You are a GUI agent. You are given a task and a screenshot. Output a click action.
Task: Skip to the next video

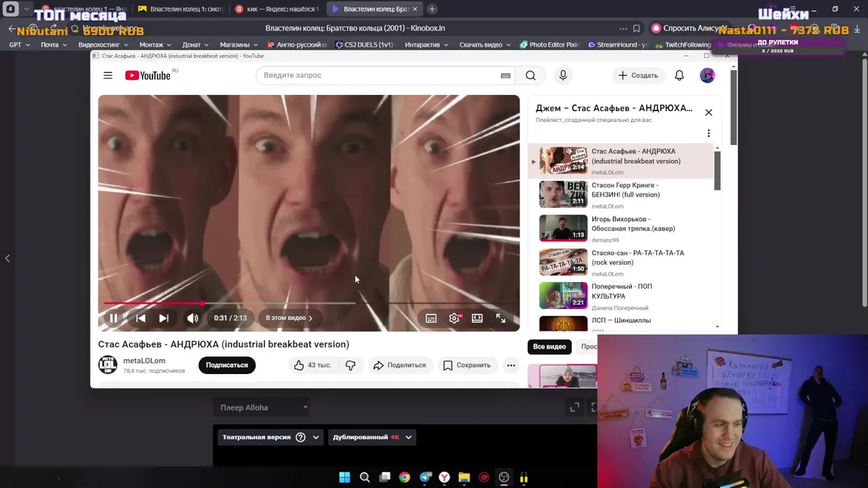click(163, 318)
